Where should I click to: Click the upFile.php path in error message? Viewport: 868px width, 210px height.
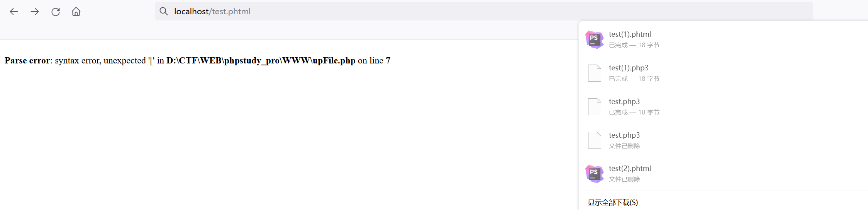tap(261, 61)
